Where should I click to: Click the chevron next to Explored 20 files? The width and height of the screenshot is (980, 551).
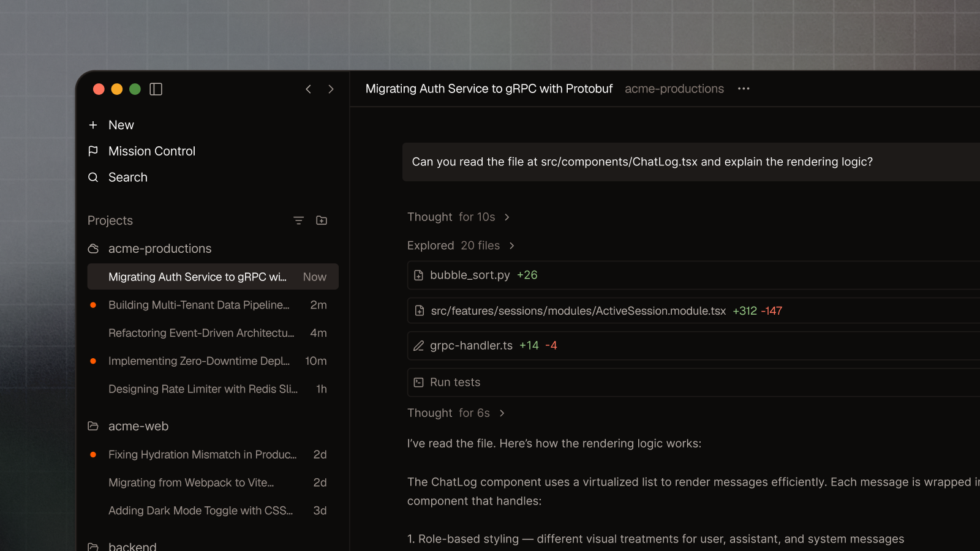coord(511,246)
